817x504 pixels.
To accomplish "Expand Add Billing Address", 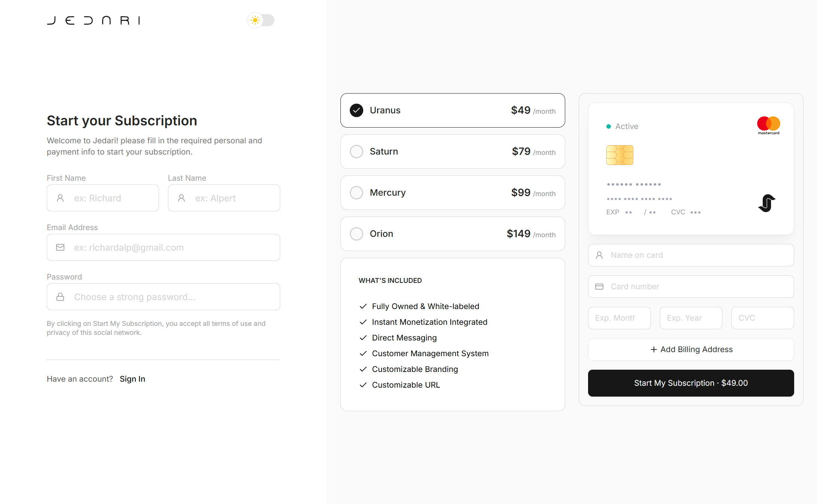I will pyautogui.click(x=691, y=349).
